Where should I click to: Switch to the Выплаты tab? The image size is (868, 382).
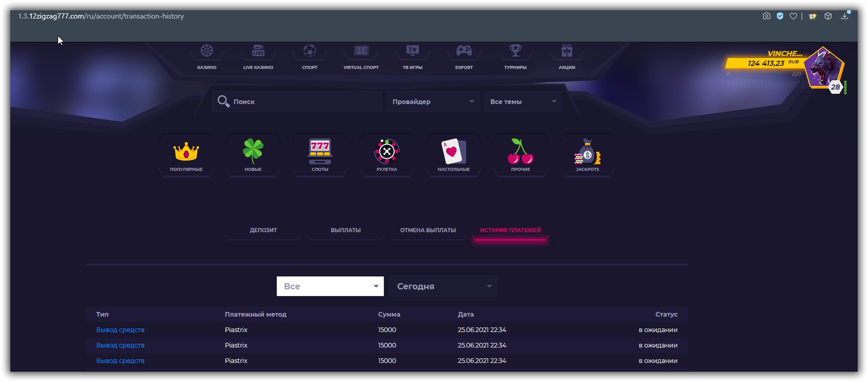coord(346,230)
